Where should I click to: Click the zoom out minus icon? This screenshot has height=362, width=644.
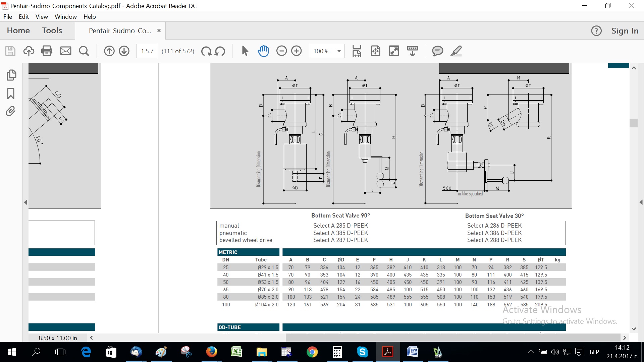coord(281,51)
